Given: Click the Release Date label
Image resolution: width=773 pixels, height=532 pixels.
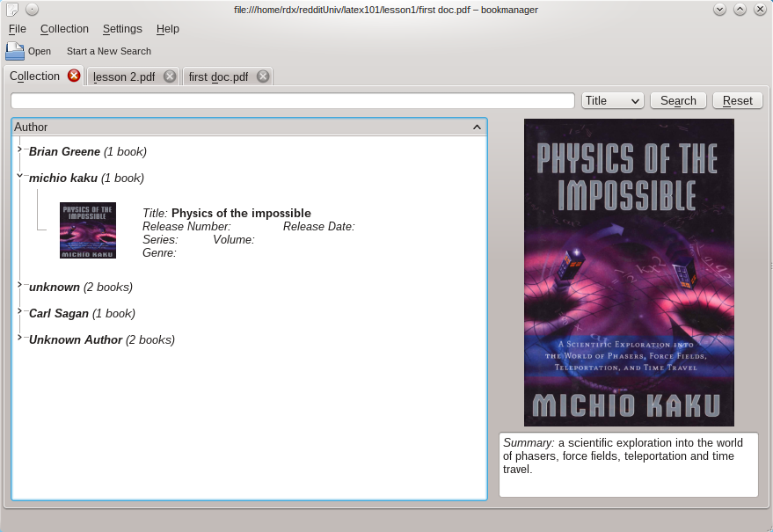Looking at the screenshot, I should pyautogui.click(x=319, y=227).
